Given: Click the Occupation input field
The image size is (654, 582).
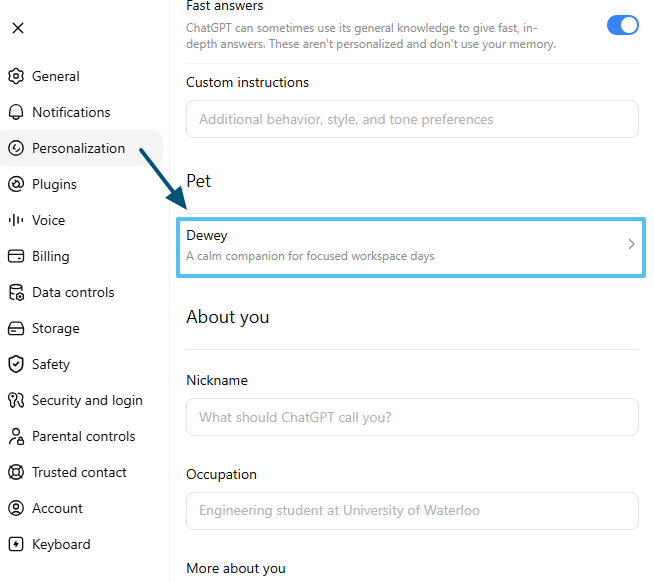Looking at the screenshot, I should (412, 511).
